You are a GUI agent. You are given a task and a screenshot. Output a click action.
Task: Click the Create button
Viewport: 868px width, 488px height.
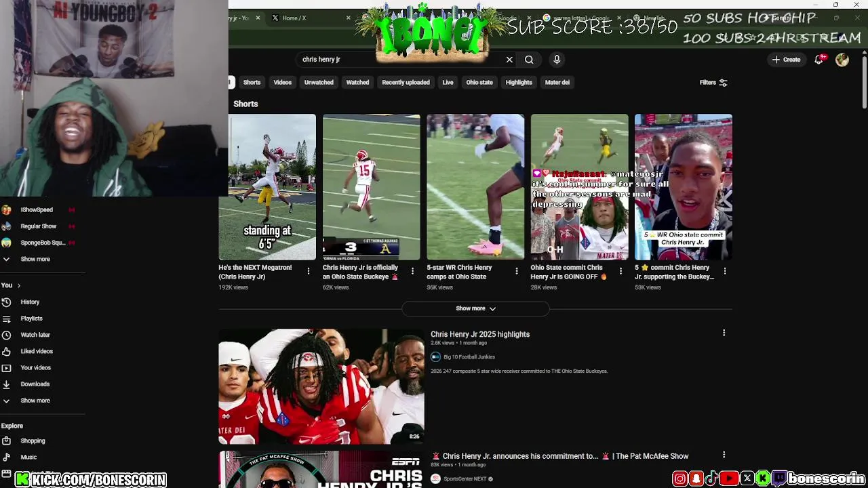pyautogui.click(x=786, y=60)
